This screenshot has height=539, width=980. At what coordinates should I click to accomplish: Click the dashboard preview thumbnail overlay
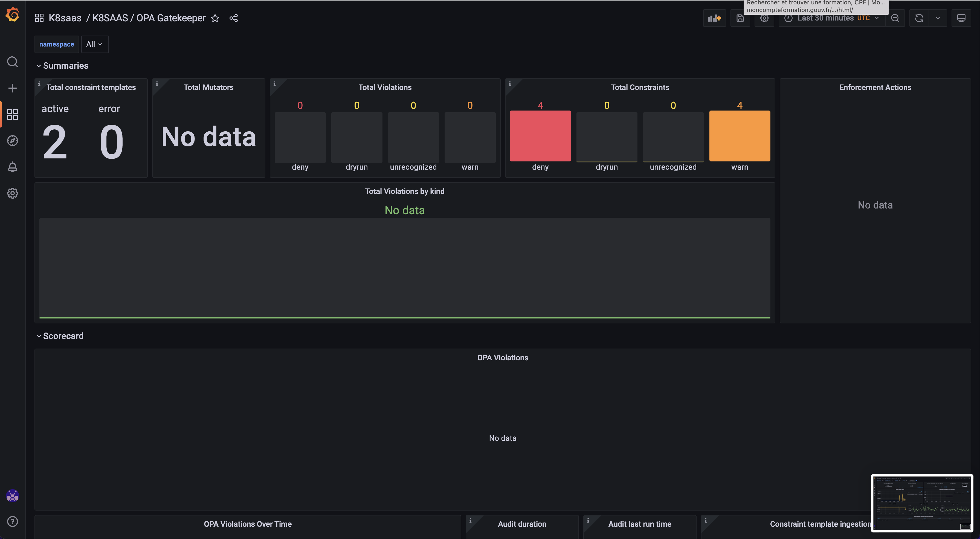tap(922, 503)
